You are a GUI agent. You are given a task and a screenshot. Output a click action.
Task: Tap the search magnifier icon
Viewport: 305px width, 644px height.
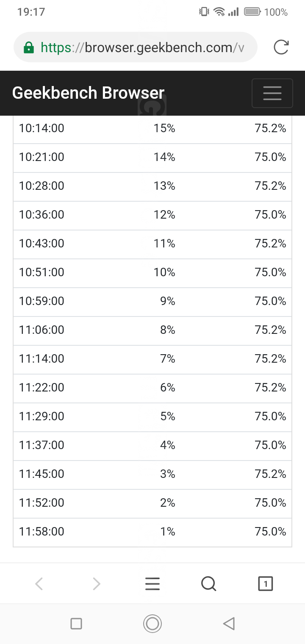click(208, 584)
